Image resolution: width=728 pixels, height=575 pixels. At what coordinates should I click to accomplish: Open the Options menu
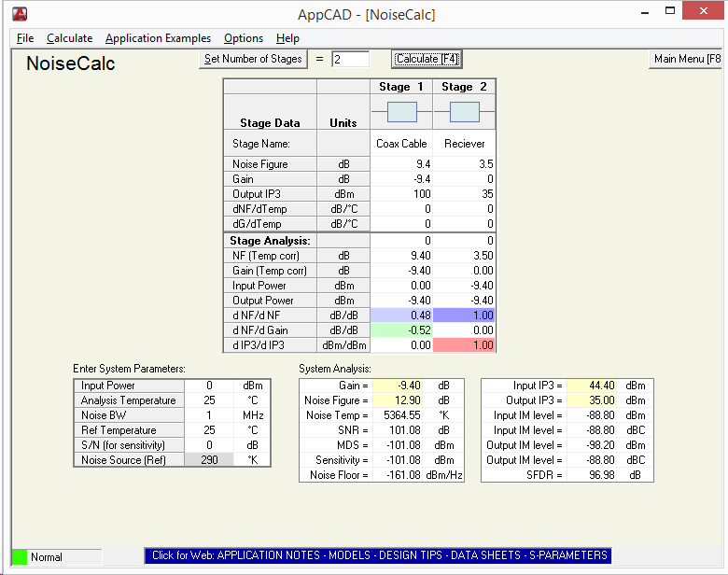[244, 38]
